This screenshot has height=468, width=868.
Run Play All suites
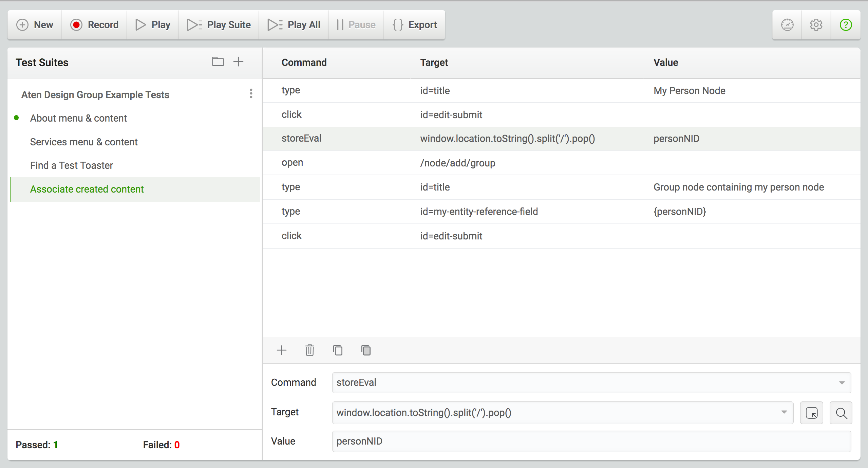[x=294, y=25]
